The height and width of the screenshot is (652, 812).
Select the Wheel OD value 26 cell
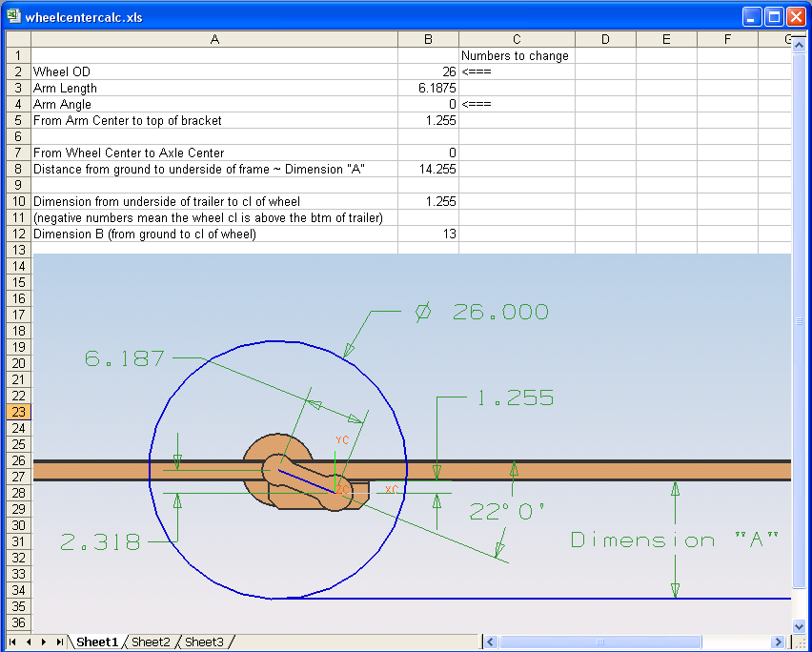[428, 71]
